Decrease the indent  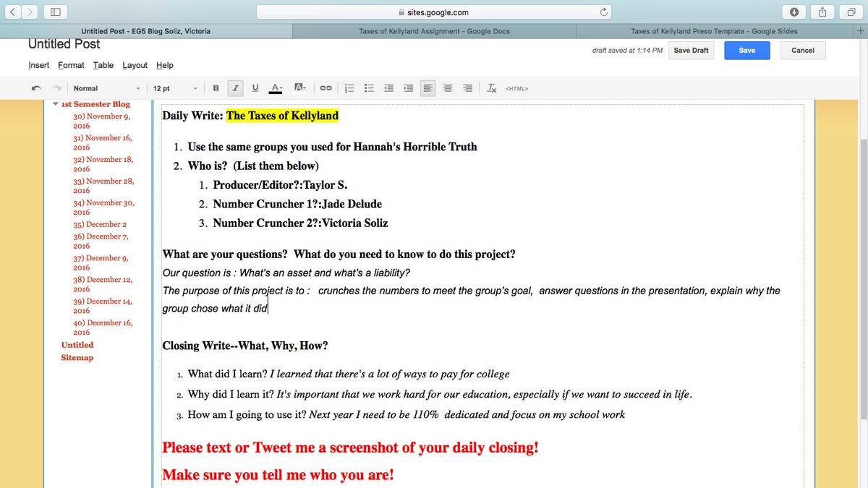point(389,88)
